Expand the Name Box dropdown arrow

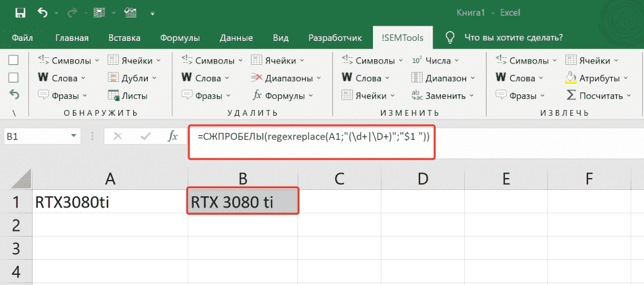[75, 136]
